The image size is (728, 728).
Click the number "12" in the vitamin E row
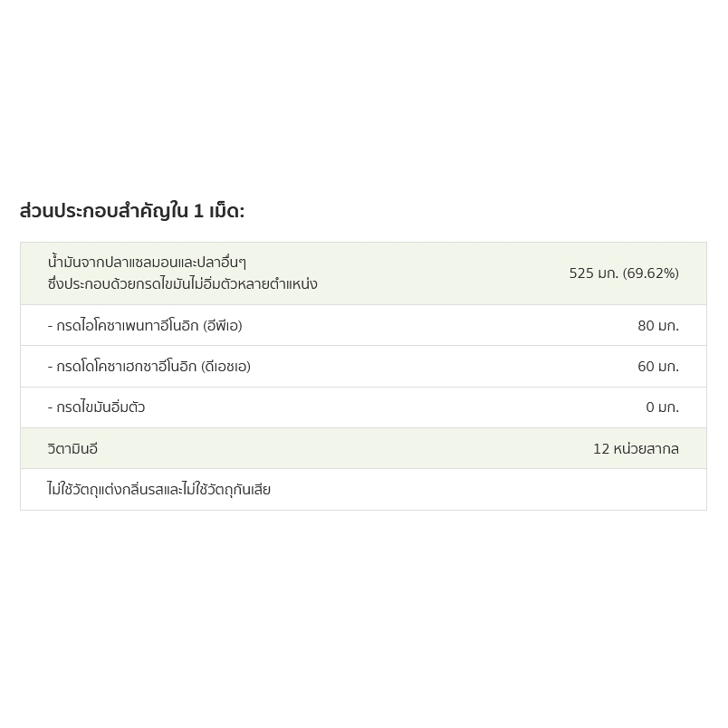601,449
